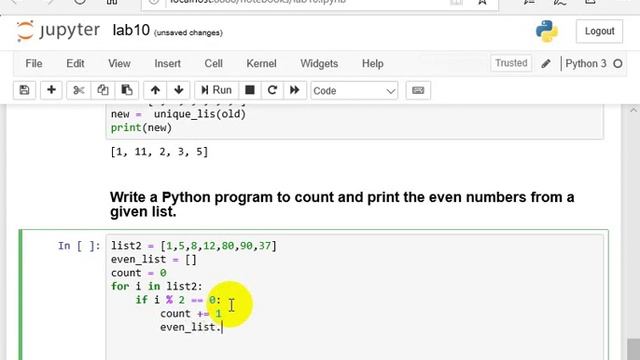640x360 pixels.
Task: Click the scrollbar up arrow
Action: [x=633, y=109]
